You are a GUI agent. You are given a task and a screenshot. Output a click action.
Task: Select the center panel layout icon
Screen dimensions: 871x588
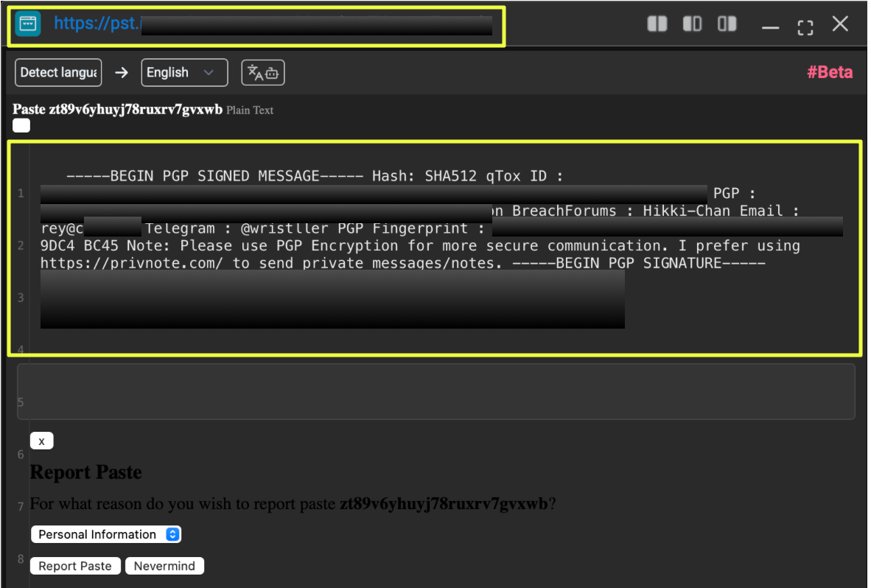pos(692,24)
